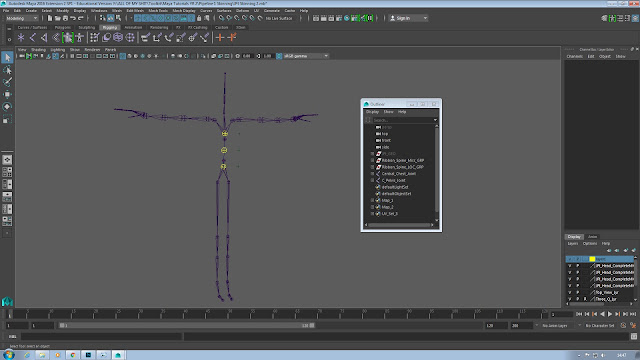Click the play forwards button
Viewport: 640px width, 360px height.
click(610, 314)
